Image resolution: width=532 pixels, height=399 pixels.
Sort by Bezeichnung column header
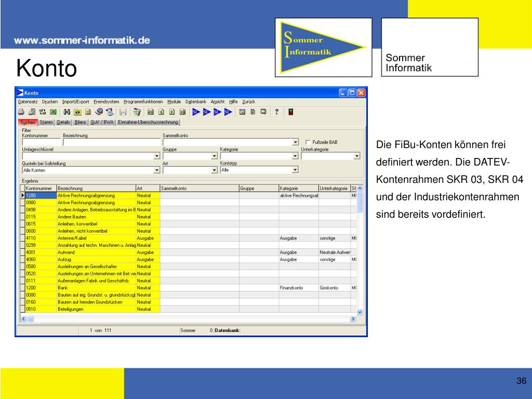click(x=96, y=188)
